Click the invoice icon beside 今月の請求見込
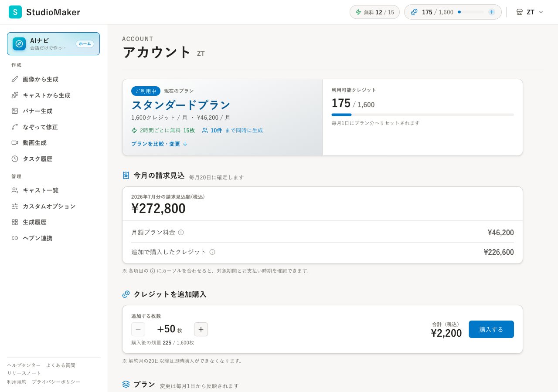Viewport: 558px width, 392px height. [126, 175]
